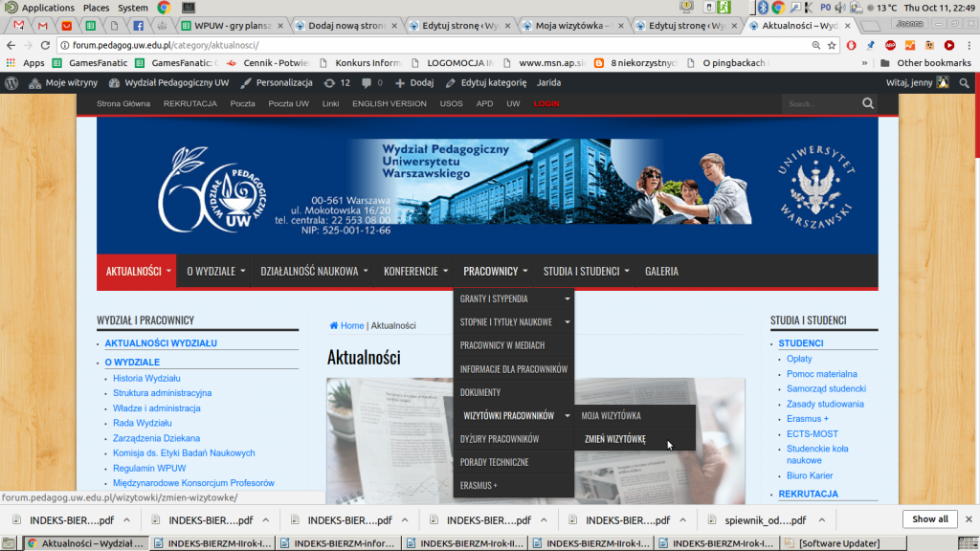
Task: Open the PRACOWNICY dropdown menu
Action: (x=495, y=271)
